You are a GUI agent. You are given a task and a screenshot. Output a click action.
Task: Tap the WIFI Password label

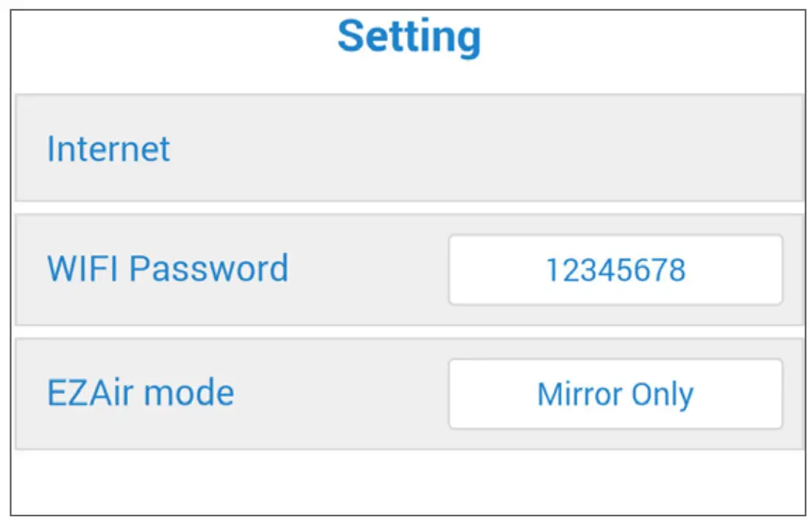click(x=167, y=269)
